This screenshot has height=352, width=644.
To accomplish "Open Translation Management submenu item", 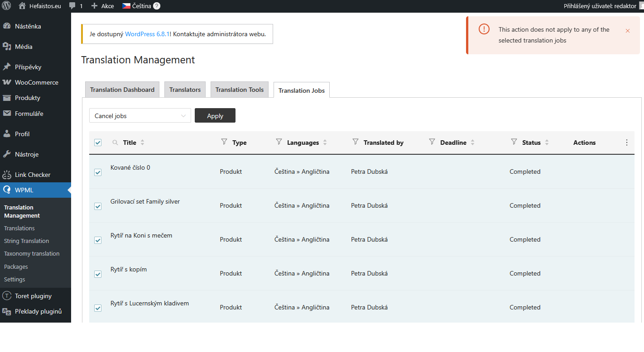I will tap(22, 211).
